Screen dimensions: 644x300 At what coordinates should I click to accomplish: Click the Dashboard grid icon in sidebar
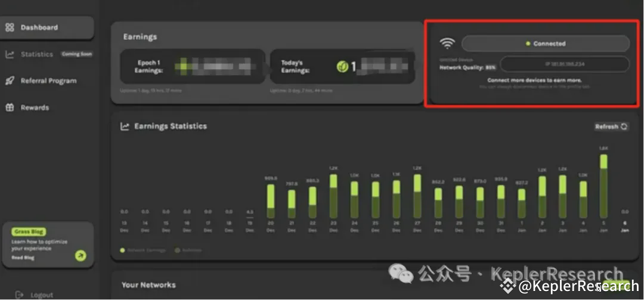point(10,27)
